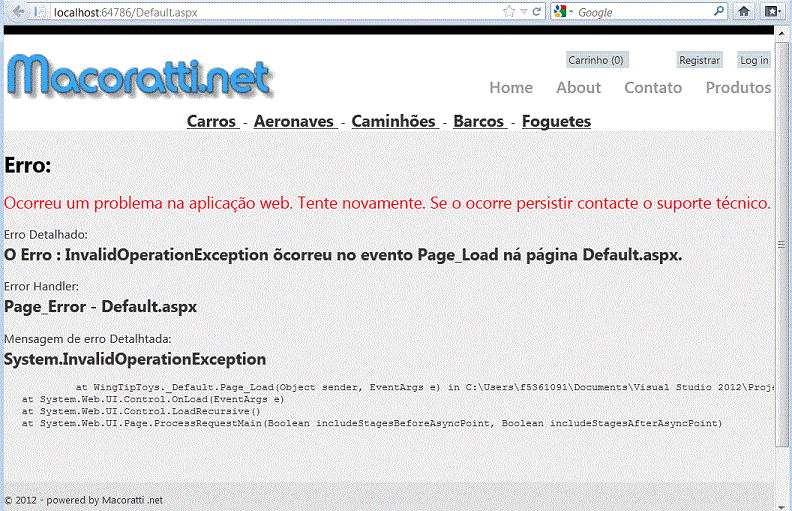Open the Contato menu item

click(x=653, y=88)
